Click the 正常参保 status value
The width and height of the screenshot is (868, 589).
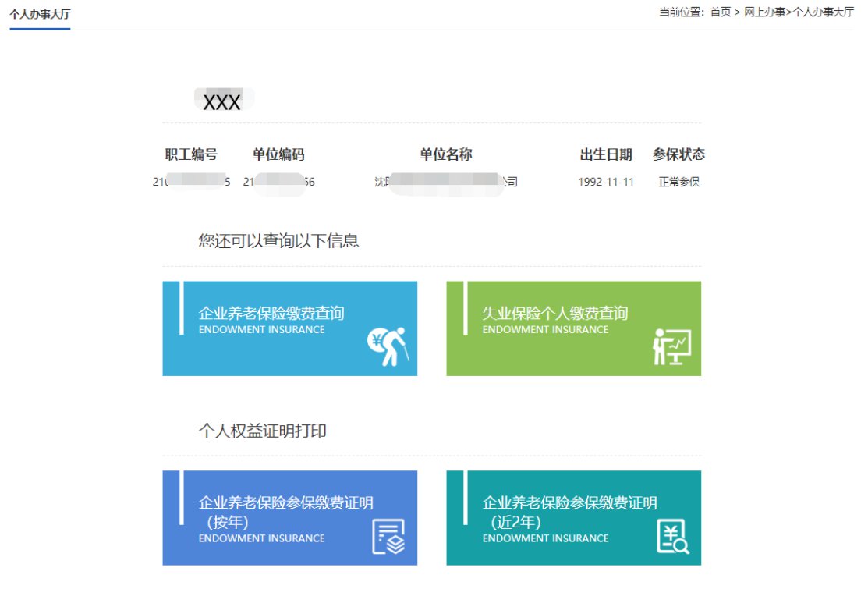[x=678, y=182]
